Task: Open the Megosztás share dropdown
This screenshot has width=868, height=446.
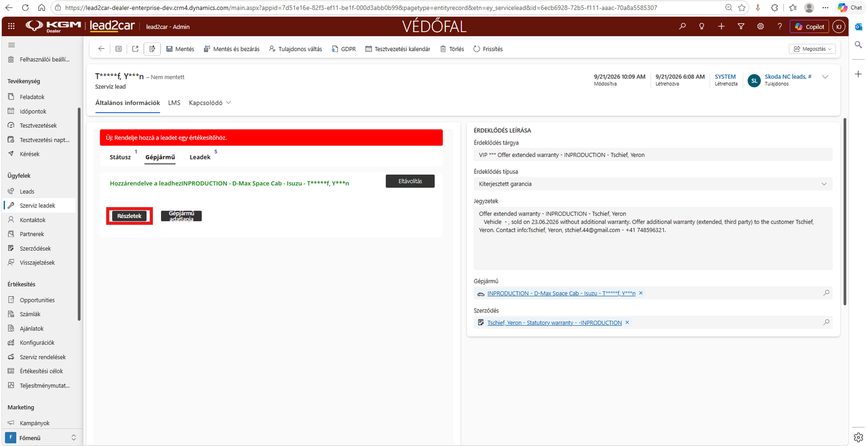Action: coord(813,49)
